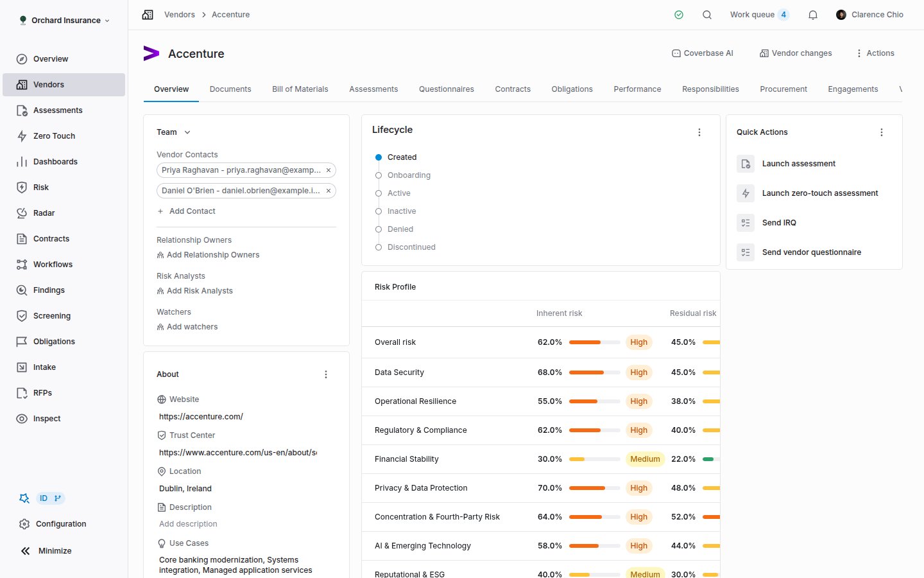Switch to the Documents tab

point(230,89)
